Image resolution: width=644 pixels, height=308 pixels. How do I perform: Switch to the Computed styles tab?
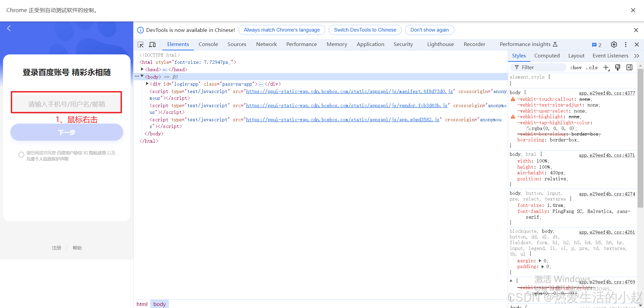tap(547, 56)
